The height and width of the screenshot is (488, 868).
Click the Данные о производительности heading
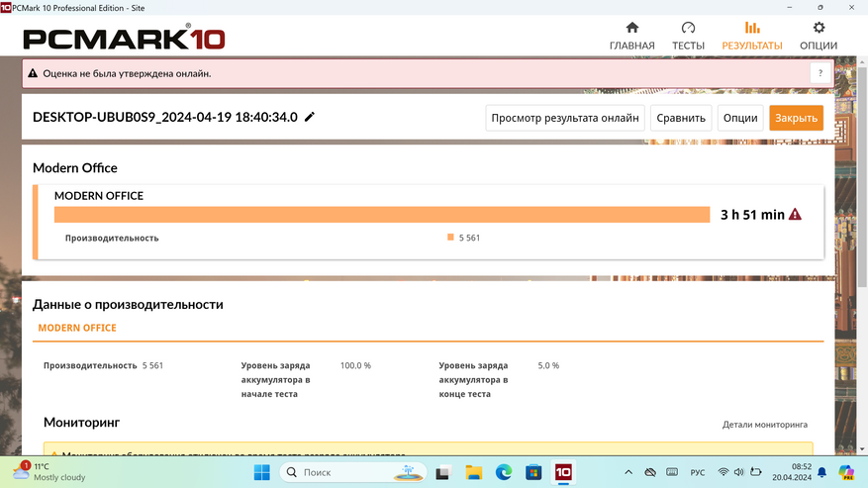pyautogui.click(x=128, y=304)
